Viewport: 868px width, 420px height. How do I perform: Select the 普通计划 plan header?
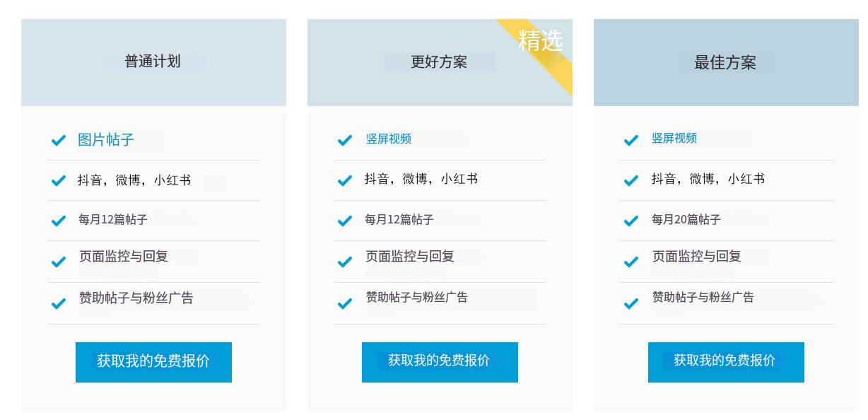pyautogui.click(x=153, y=62)
